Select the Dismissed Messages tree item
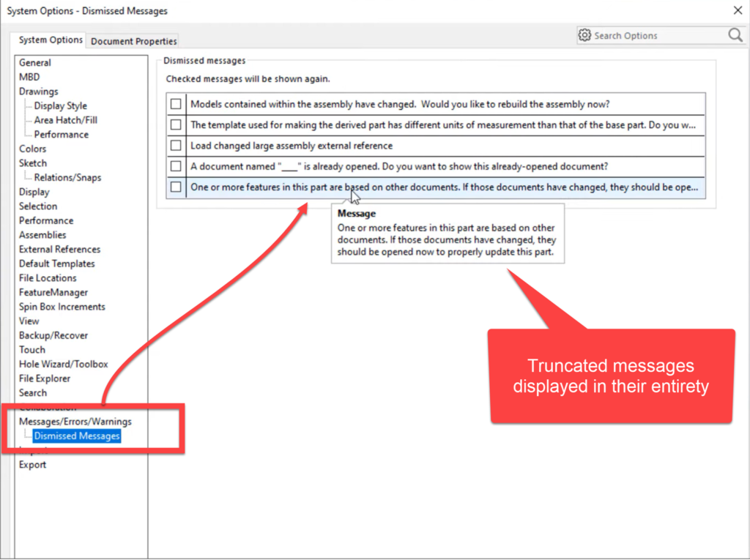750x560 pixels. pyautogui.click(x=76, y=436)
